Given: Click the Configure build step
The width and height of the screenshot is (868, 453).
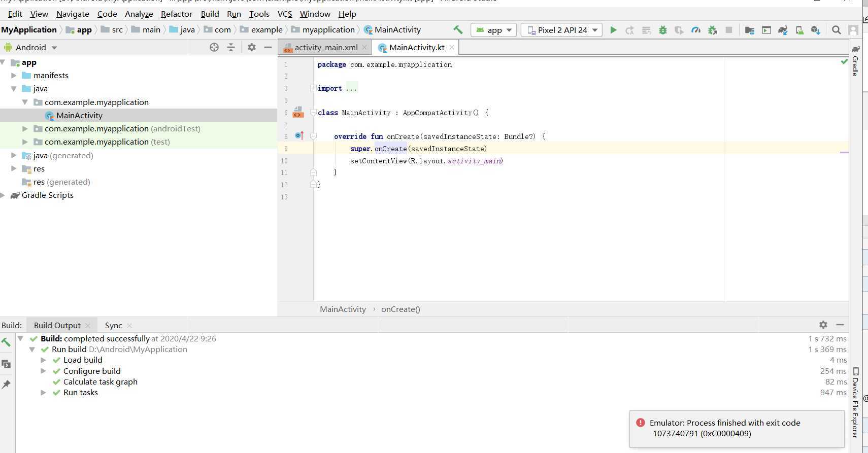Looking at the screenshot, I should click(x=92, y=371).
